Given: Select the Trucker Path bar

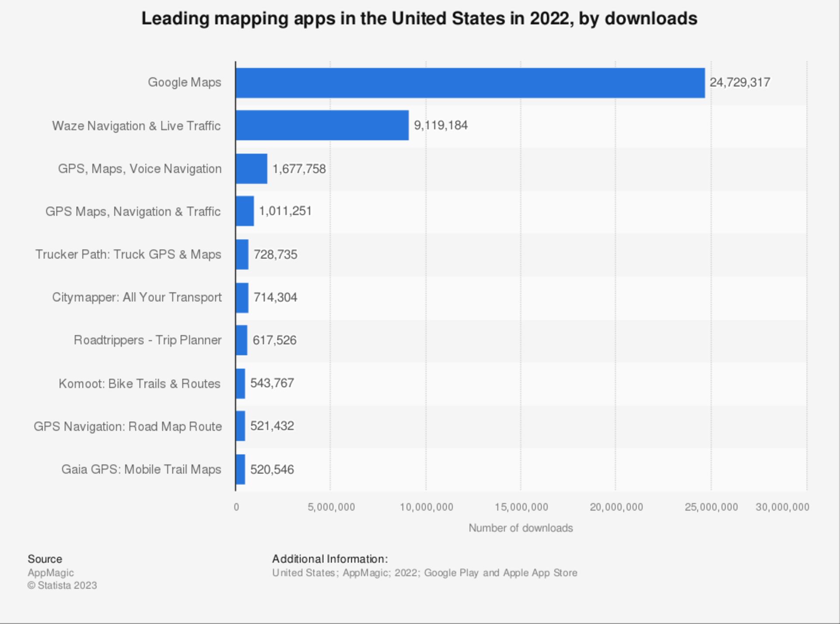Looking at the screenshot, I should coord(242,254).
